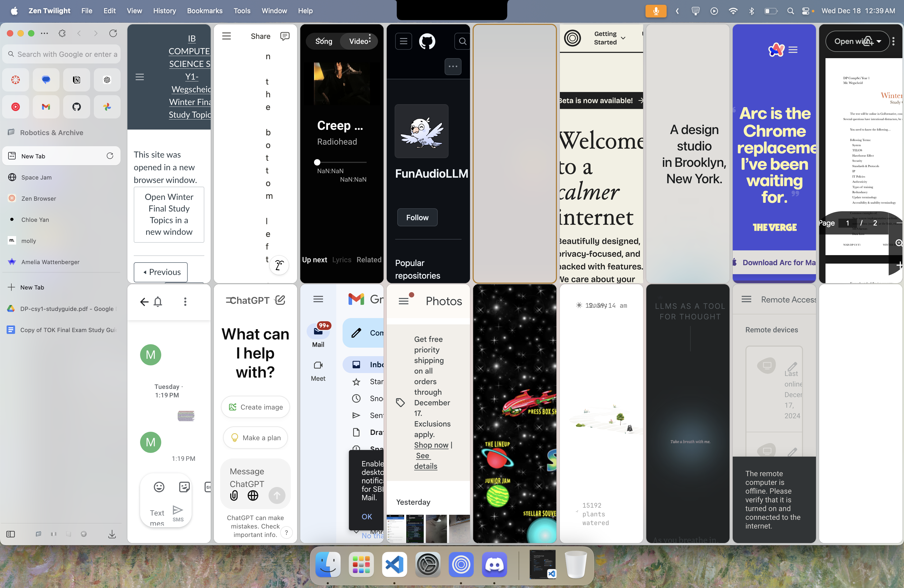Open the History menu
The width and height of the screenshot is (904, 588).
pos(164,11)
